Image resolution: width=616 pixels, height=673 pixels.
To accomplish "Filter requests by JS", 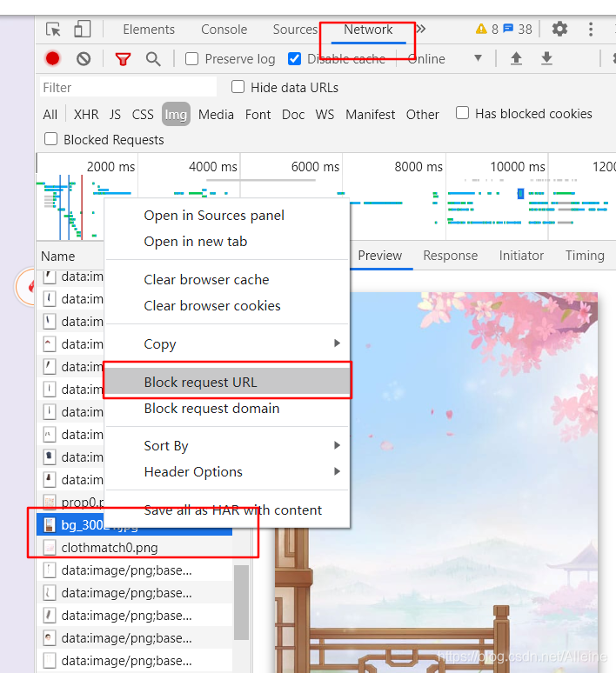I will (115, 114).
